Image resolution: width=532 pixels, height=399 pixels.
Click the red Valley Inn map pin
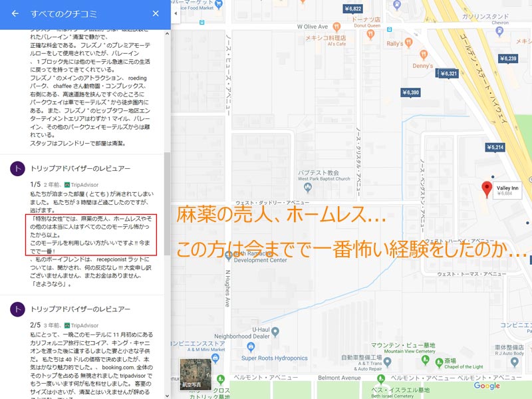[x=487, y=189]
